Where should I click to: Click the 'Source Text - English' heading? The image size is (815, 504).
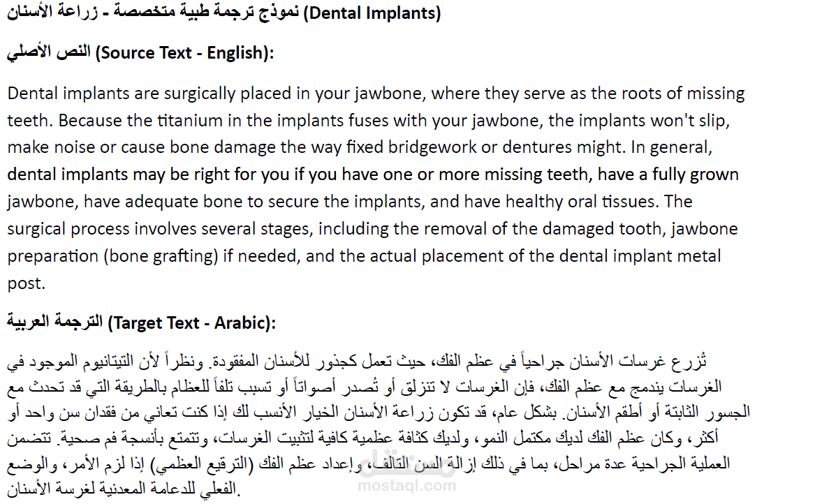tap(140, 53)
